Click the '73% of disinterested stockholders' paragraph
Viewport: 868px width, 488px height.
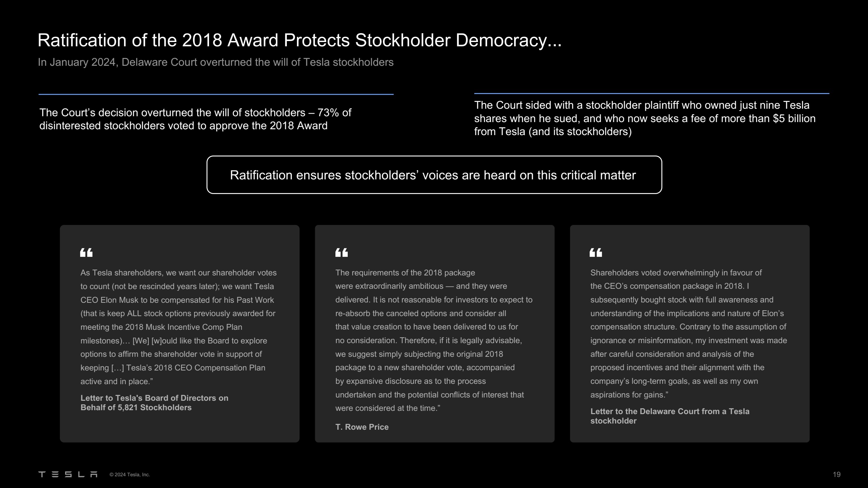tap(195, 119)
